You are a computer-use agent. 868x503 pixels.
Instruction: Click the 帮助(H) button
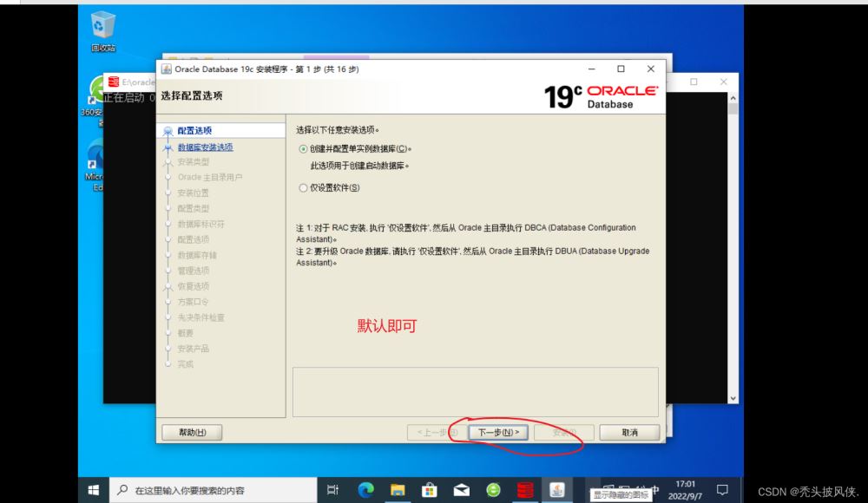click(x=192, y=432)
